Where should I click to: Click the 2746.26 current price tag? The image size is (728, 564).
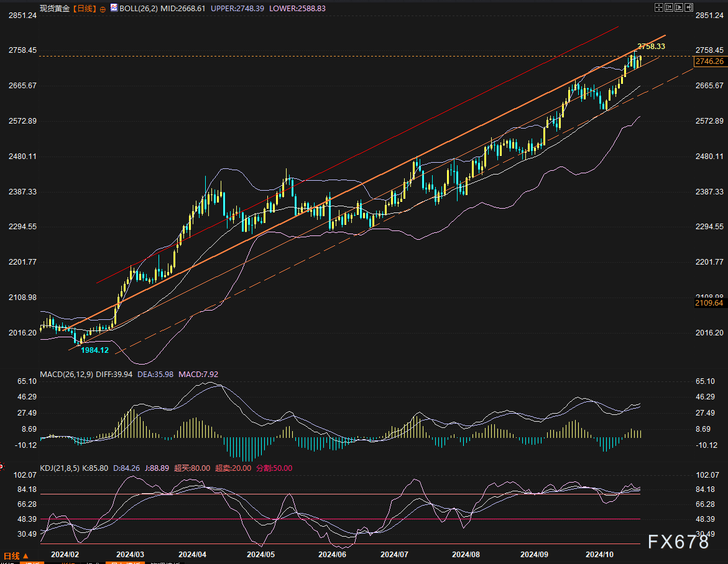[709, 61]
